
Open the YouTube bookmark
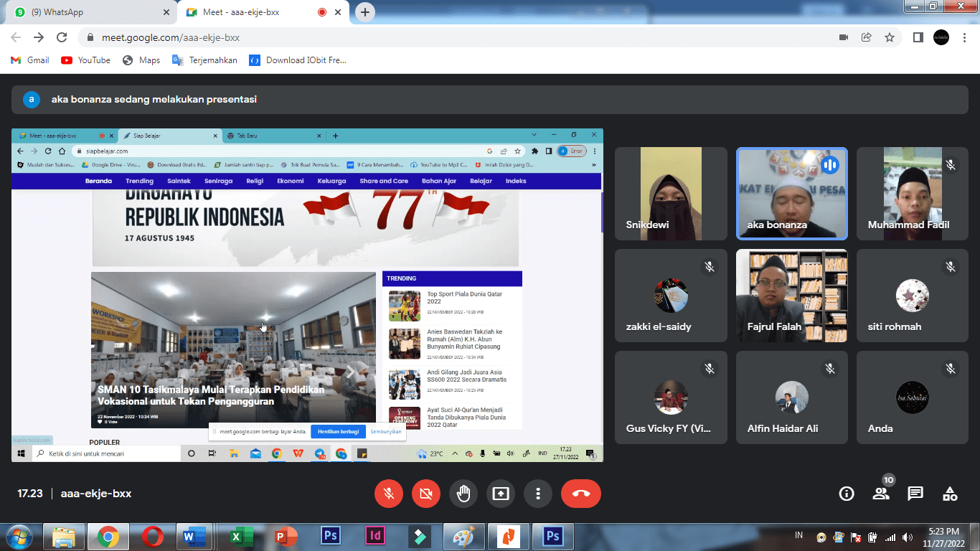(86, 60)
